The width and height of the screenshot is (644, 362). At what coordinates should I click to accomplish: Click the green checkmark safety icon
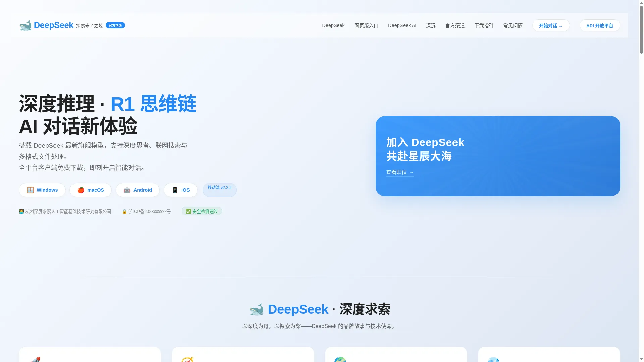189,211
